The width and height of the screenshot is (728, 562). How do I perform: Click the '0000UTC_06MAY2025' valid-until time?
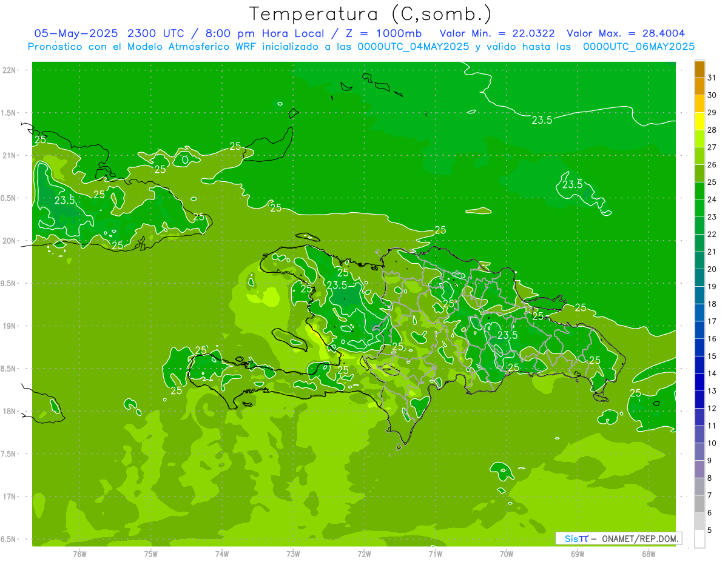tap(639, 47)
